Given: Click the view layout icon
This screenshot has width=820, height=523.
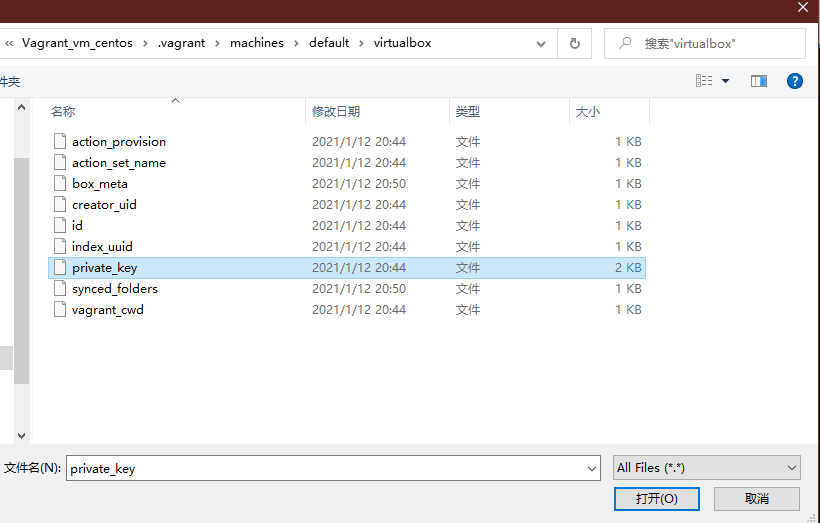Looking at the screenshot, I should pyautogui.click(x=704, y=81).
